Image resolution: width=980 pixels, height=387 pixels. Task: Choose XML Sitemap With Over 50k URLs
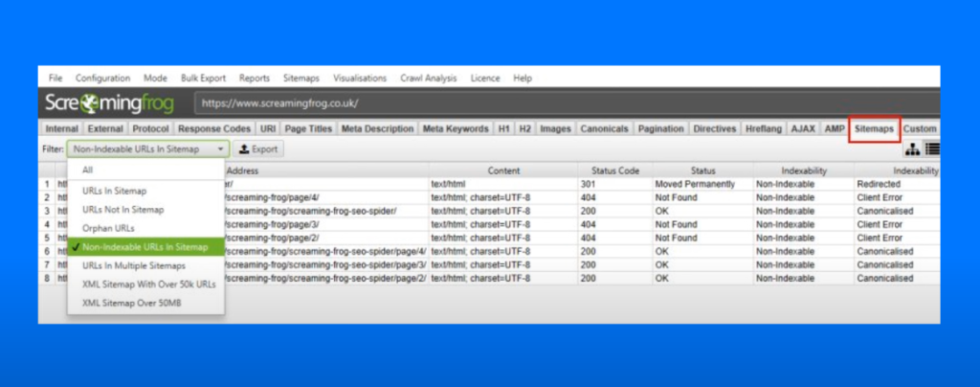[x=145, y=285]
